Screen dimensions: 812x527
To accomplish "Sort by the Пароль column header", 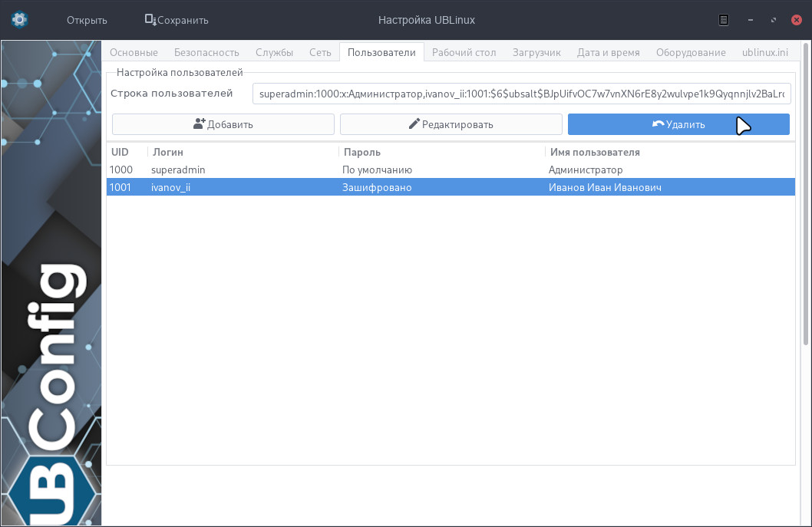I will click(442, 152).
